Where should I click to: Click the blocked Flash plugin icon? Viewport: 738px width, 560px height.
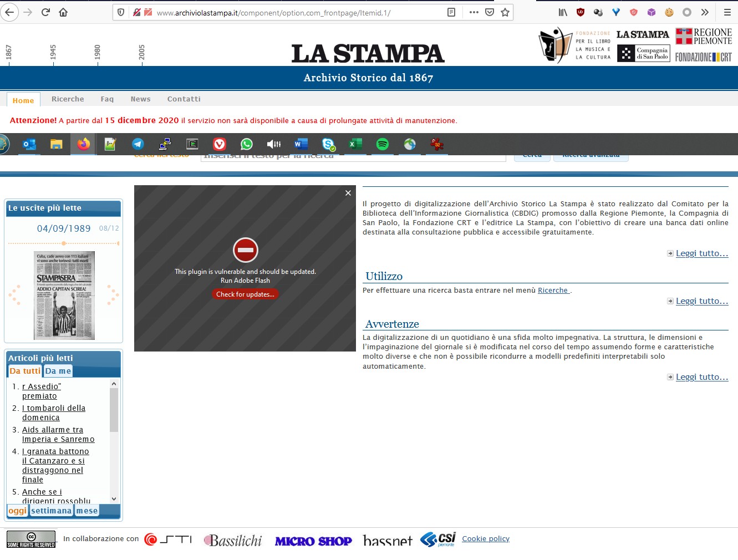click(x=245, y=250)
